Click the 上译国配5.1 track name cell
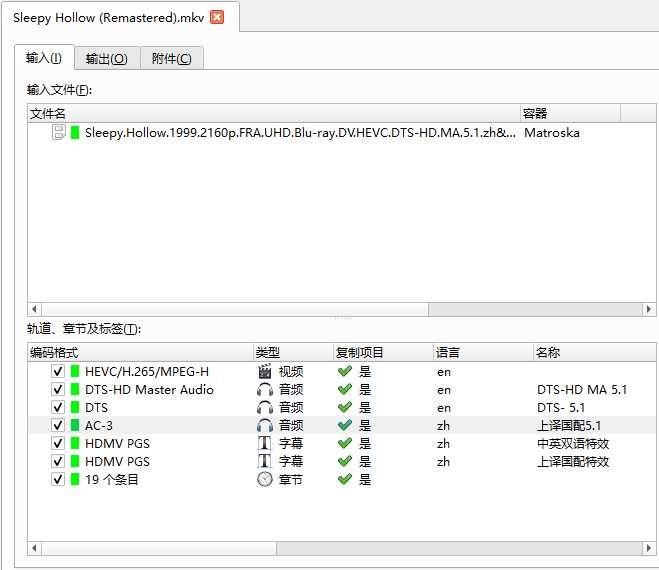Image resolution: width=659 pixels, height=570 pixels. [569, 426]
